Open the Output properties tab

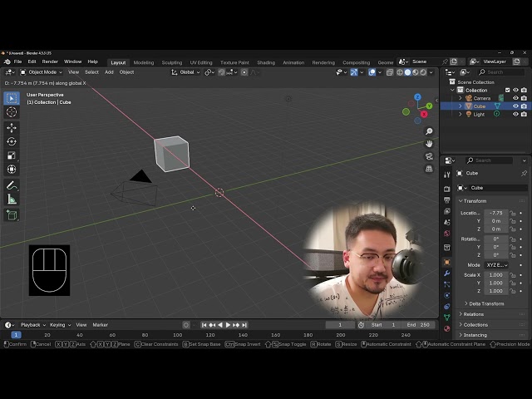447,199
